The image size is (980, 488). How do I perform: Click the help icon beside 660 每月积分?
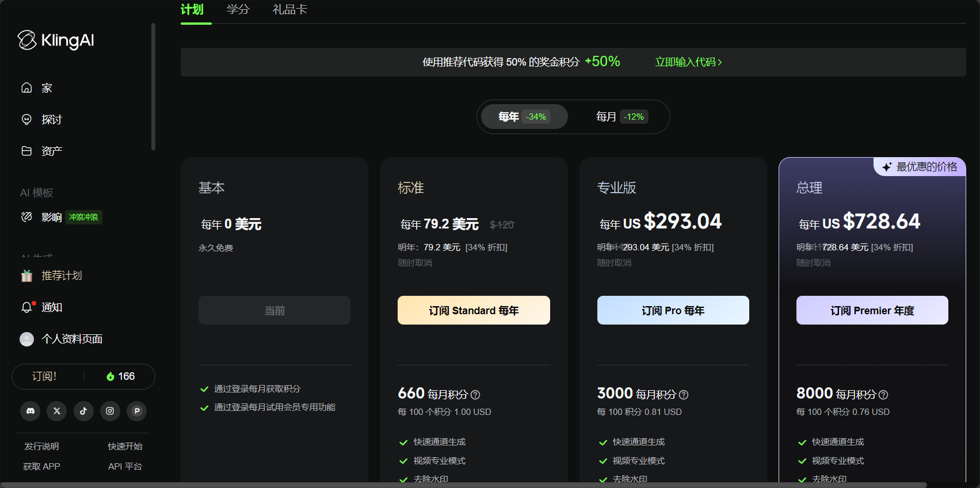[x=475, y=395]
